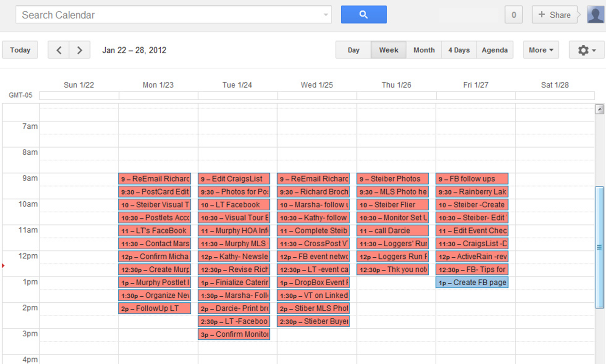The image size is (606, 364).
Task: Open the More dropdown menu
Action: pyautogui.click(x=541, y=50)
